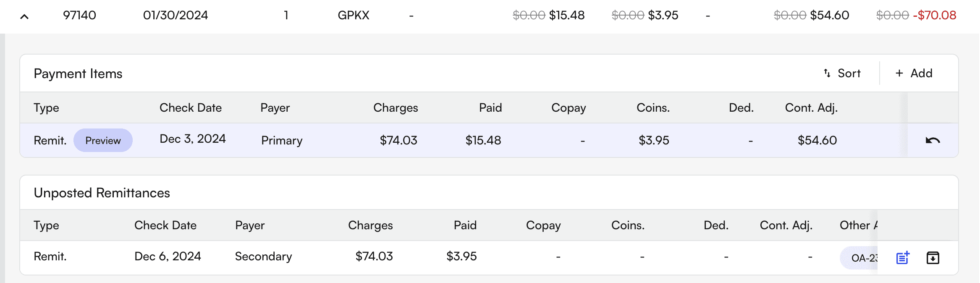Viewport: 980px width, 283px height.
Task: Add a new payment item
Action: click(914, 73)
